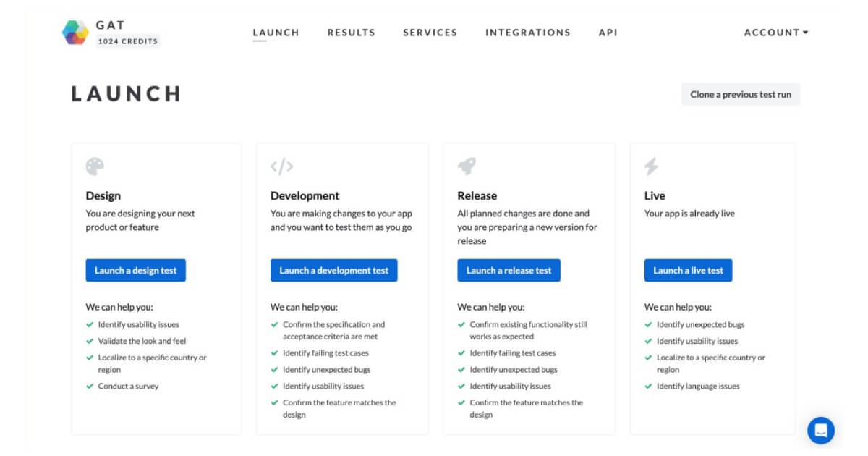868x456 pixels.
Task: Open the chat bubble in the bottom corner
Action: tap(821, 430)
